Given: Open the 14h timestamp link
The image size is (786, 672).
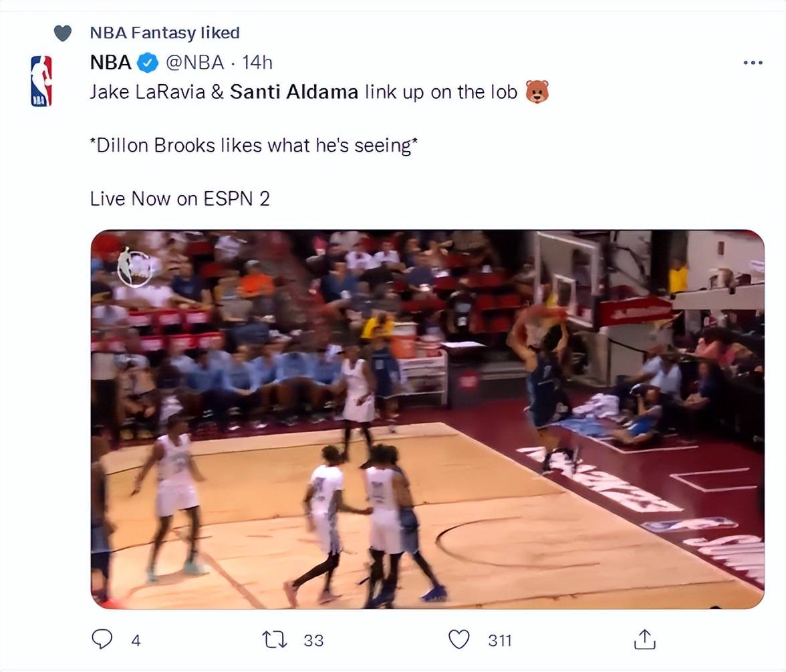Looking at the screenshot, I should pos(257,63).
